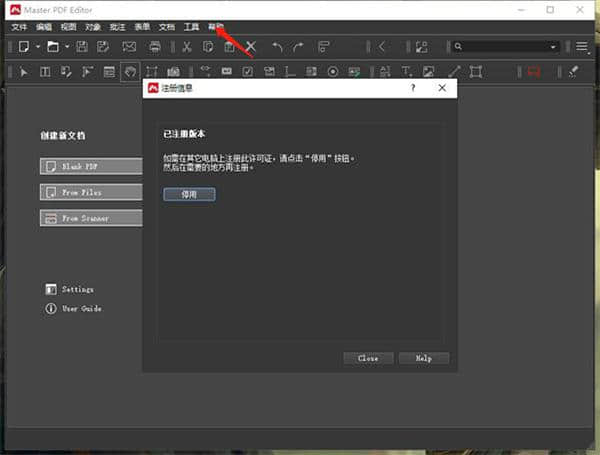Viewport: 600px width, 455px height.
Task: Click the Cut scissors icon
Action: coord(186,47)
